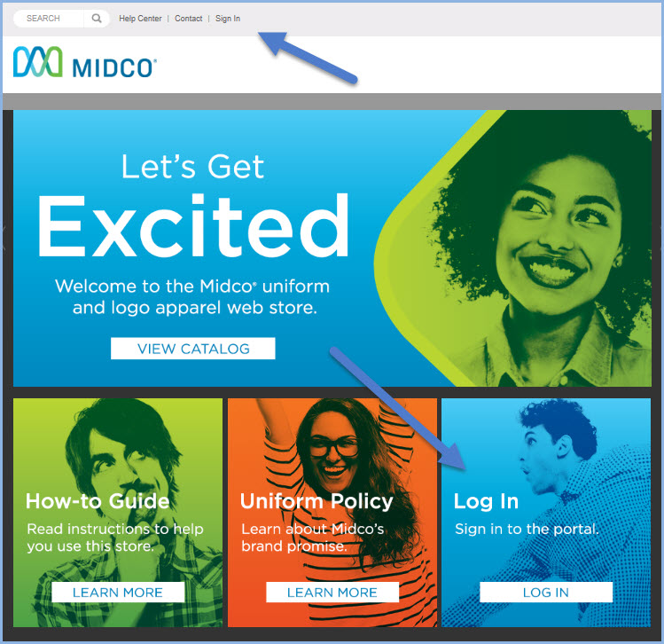Screen dimensions: 664x644
Task: Click the search magnifier icon
Action: [x=97, y=19]
